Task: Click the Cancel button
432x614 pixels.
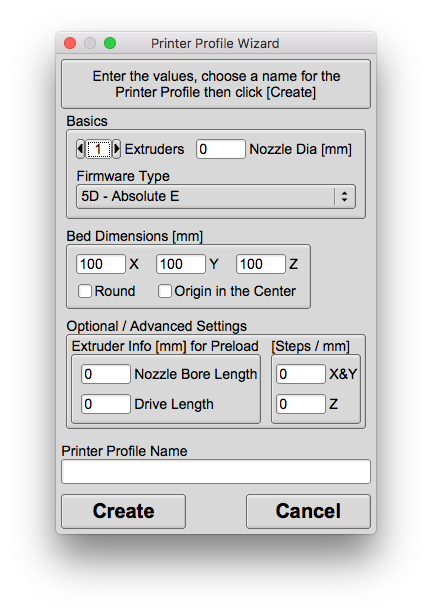Action: pos(308,511)
